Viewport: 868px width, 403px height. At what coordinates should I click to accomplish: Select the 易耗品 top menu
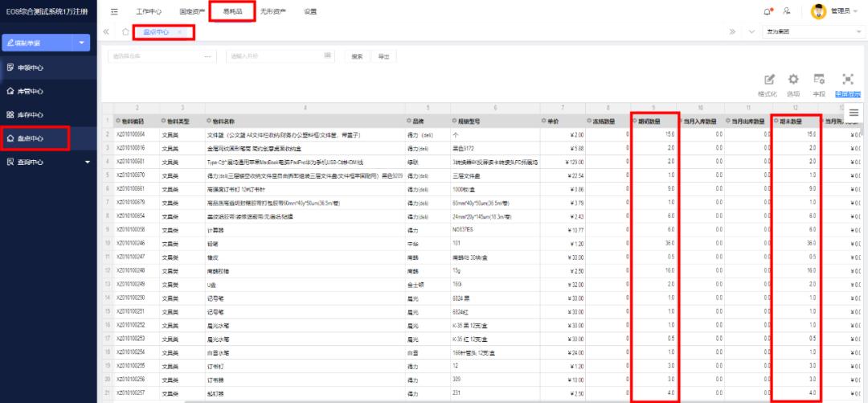(232, 11)
